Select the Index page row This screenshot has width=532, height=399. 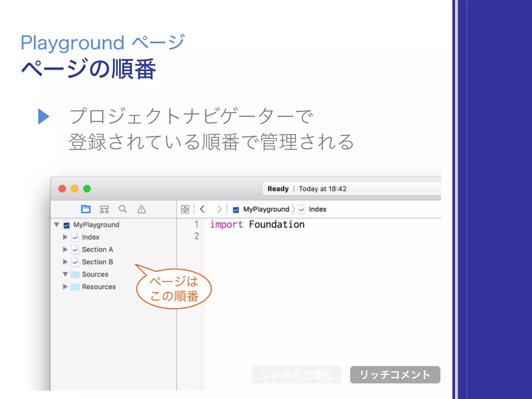114,237
